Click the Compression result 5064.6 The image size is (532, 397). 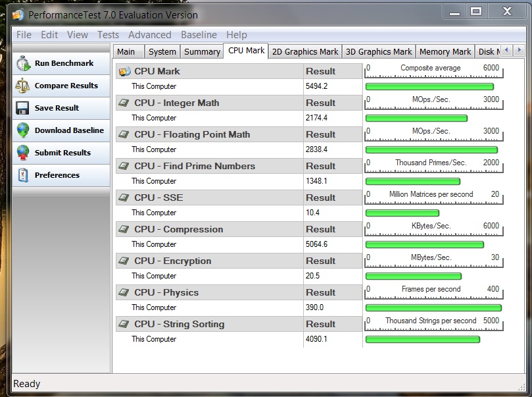pos(316,244)
